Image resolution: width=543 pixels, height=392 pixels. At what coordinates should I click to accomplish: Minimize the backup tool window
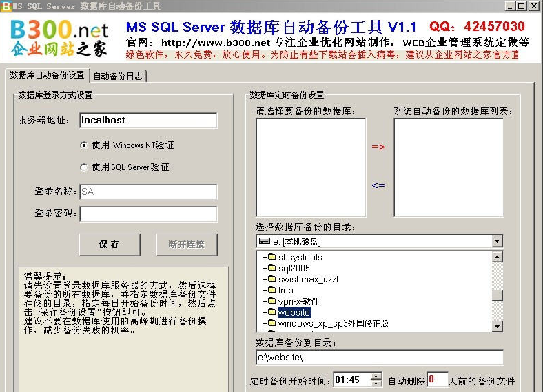[x=510, y=6]
